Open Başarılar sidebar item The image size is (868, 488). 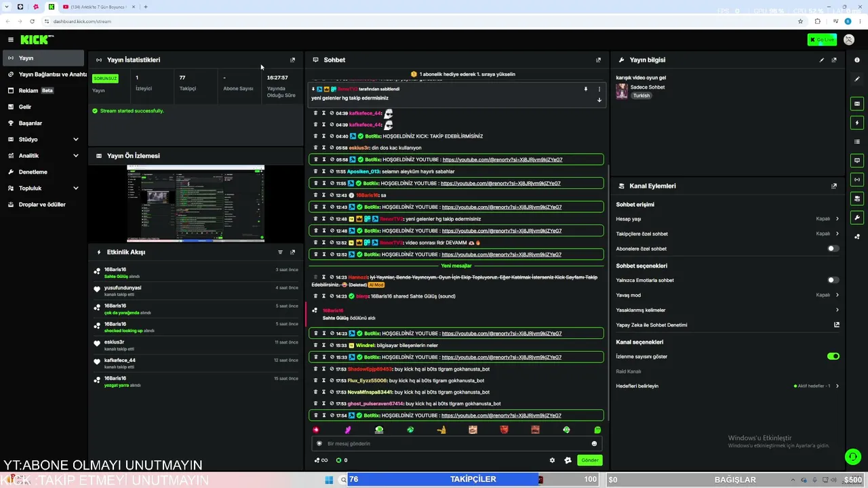(x=43, y=123)
